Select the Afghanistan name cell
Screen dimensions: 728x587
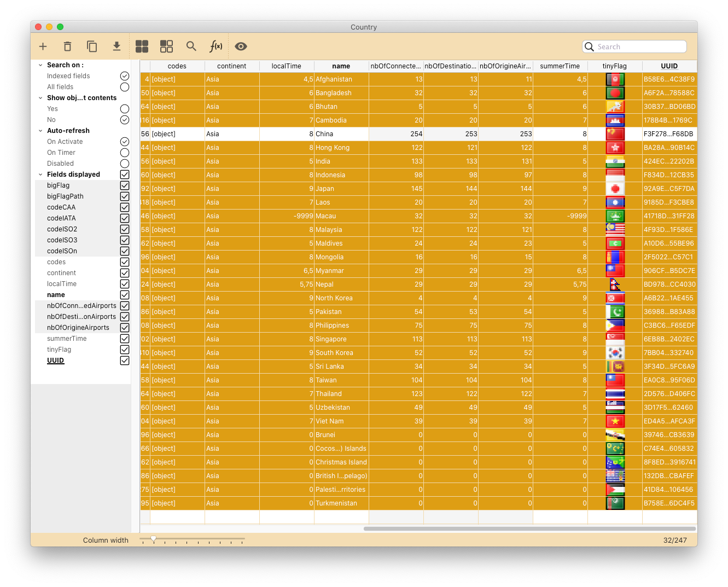(x=341, y=79)
